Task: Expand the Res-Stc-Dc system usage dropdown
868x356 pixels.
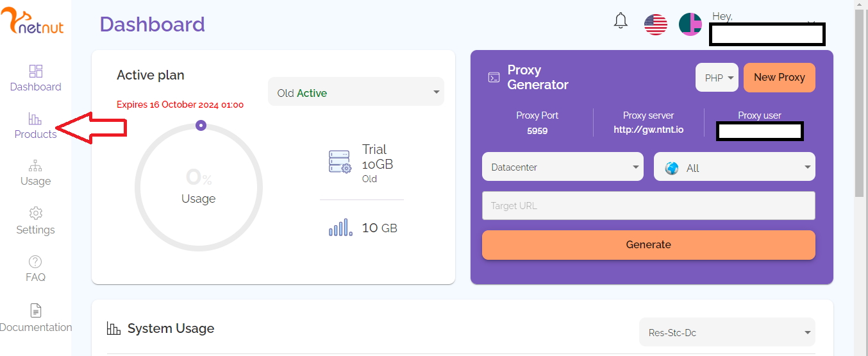Action: [x=727, y=332]
